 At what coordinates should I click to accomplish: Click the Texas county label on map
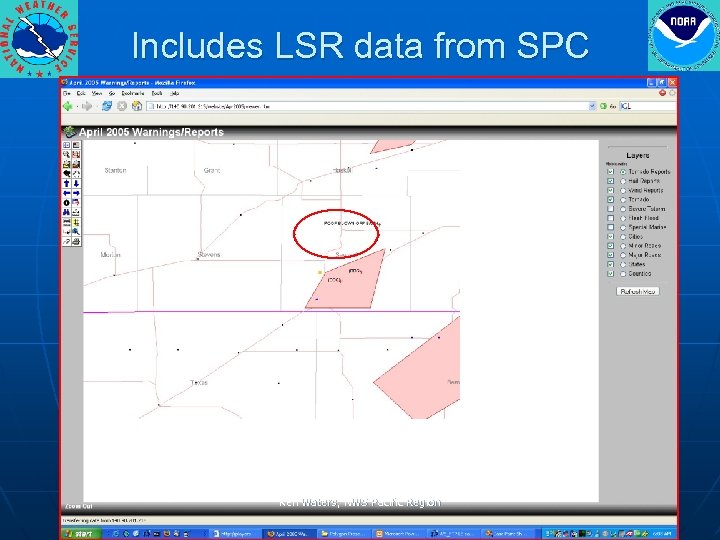coord(199,382)
